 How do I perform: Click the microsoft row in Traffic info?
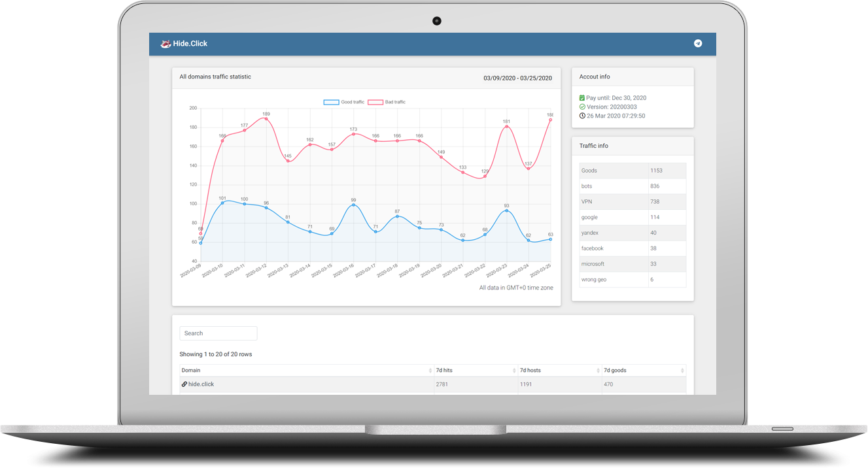click(633, 264)
